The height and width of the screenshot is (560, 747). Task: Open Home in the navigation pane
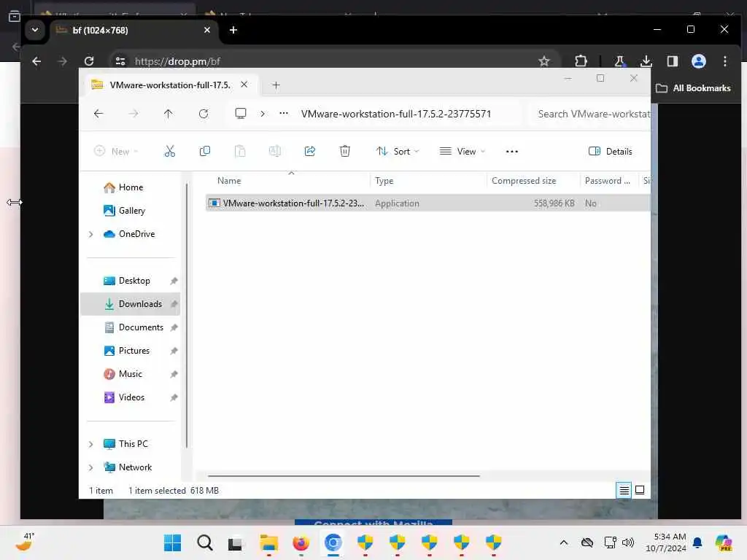point(131,187)
